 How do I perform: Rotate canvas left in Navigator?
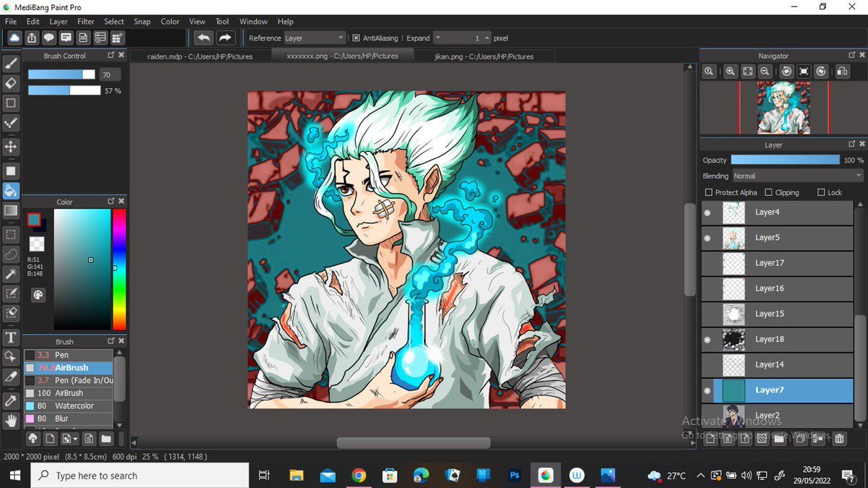pyautogui.click(x=786, y=71)
